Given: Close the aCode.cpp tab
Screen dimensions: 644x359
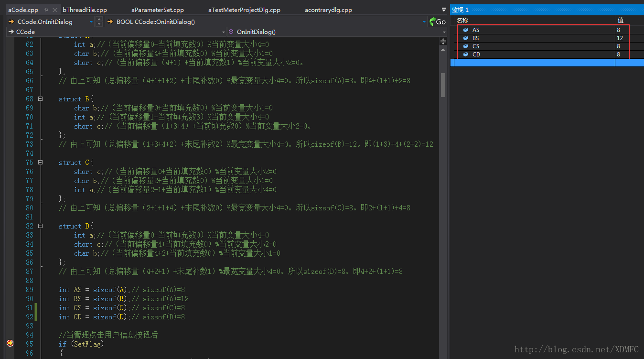Looking at the screenshot, I should 55,10.
